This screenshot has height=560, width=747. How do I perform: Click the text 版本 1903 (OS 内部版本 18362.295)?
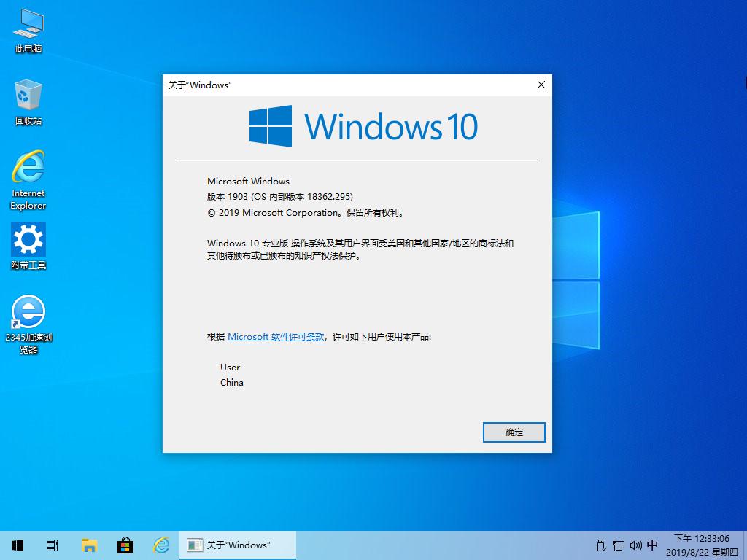pos(279,197)
